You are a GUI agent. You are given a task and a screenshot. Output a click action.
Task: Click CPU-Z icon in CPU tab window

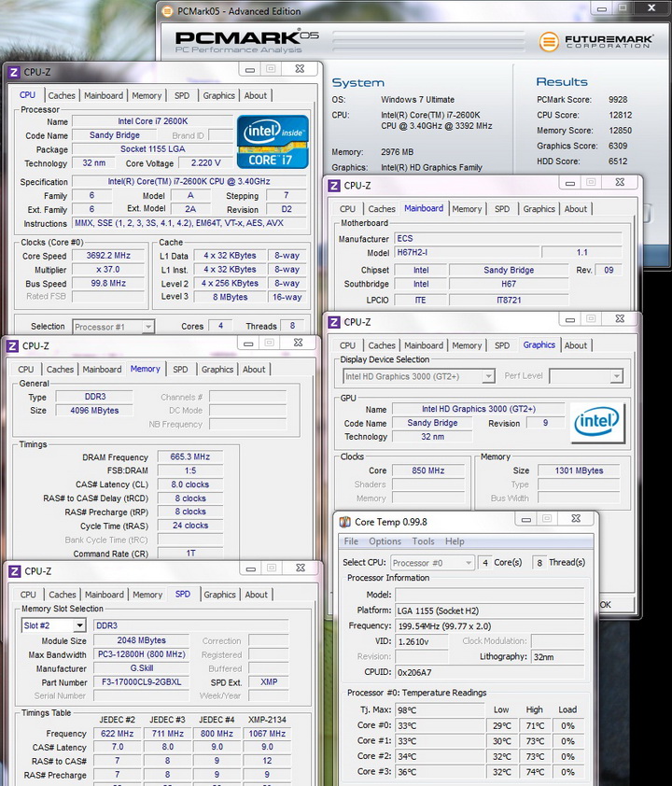(14, 72)
